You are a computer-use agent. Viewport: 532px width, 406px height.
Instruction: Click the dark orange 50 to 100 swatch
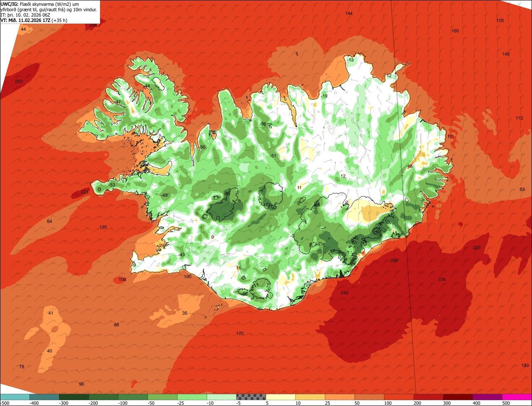pyautogui.click(x=369, y=397)
